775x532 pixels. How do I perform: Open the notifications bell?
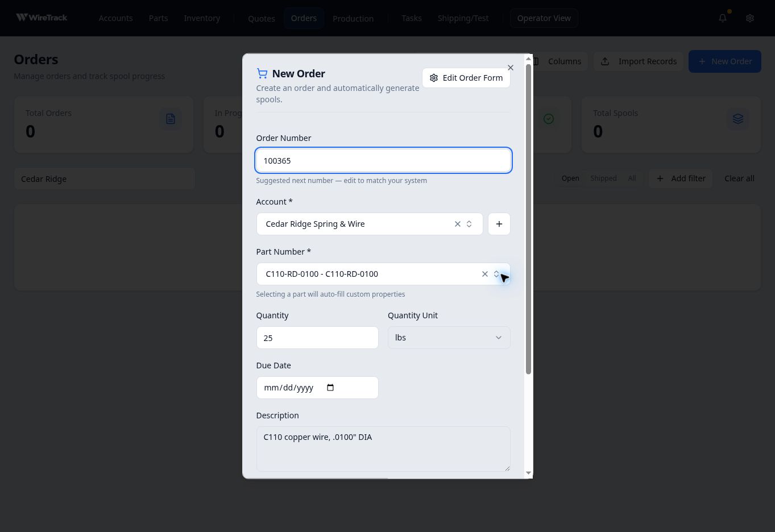click(723, 18)
